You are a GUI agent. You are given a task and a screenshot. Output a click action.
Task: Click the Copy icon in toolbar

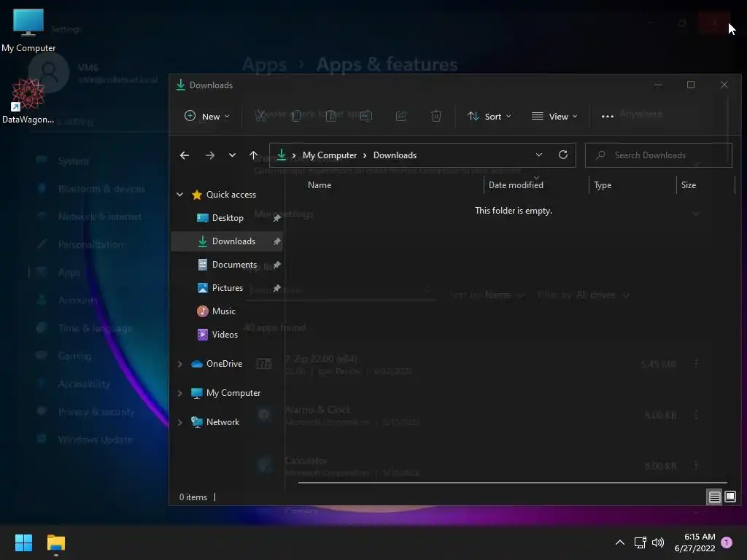296,116
